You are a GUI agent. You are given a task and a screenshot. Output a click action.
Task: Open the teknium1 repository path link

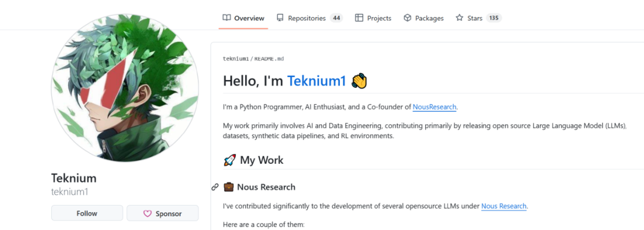click(236, 59)
